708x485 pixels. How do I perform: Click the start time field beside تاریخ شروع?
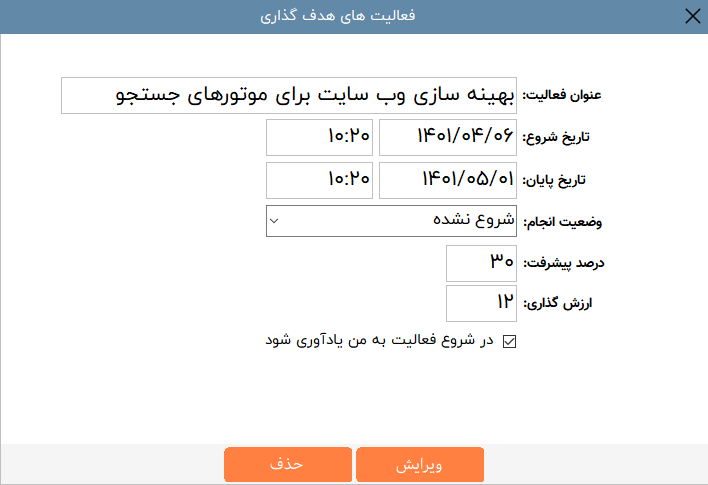click(x=320, y=137)
